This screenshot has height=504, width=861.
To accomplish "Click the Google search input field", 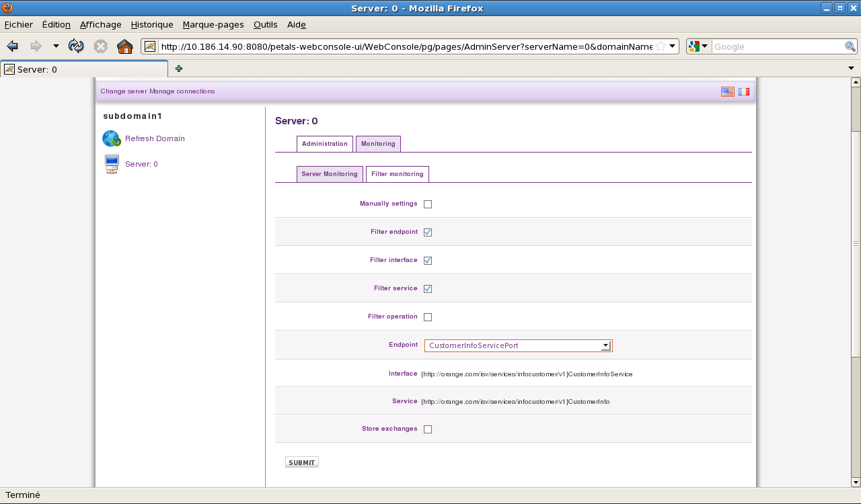I will 777,46.
